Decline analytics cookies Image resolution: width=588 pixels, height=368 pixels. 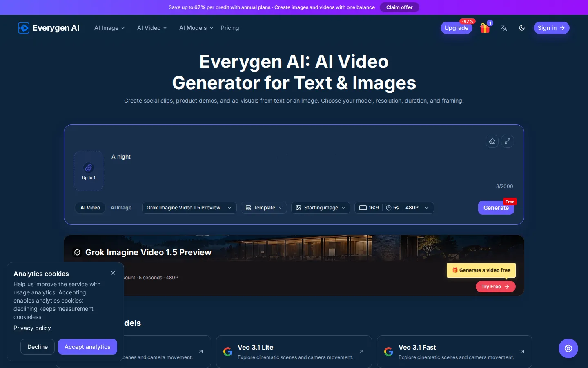pyautogui.click(x=38, y=347)
